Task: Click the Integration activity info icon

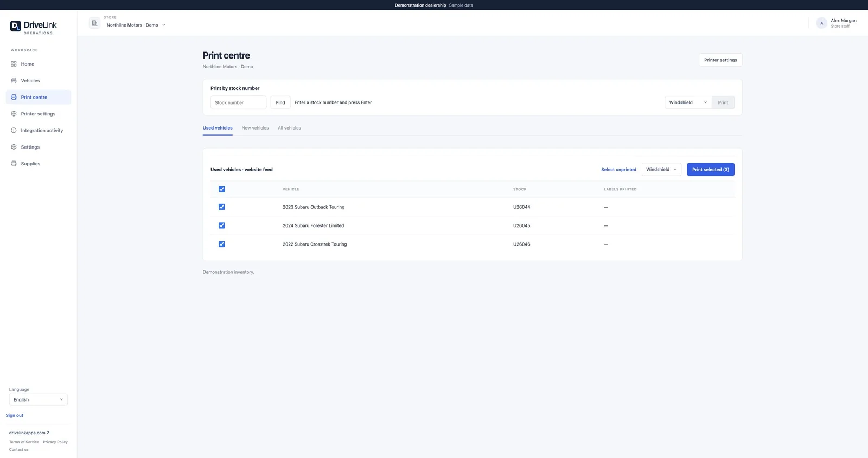Action: [14, 130]
